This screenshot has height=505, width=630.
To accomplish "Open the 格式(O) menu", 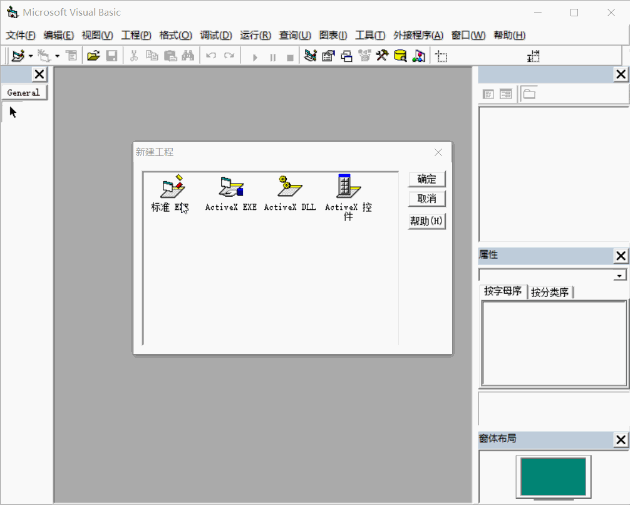I will 176,35.
